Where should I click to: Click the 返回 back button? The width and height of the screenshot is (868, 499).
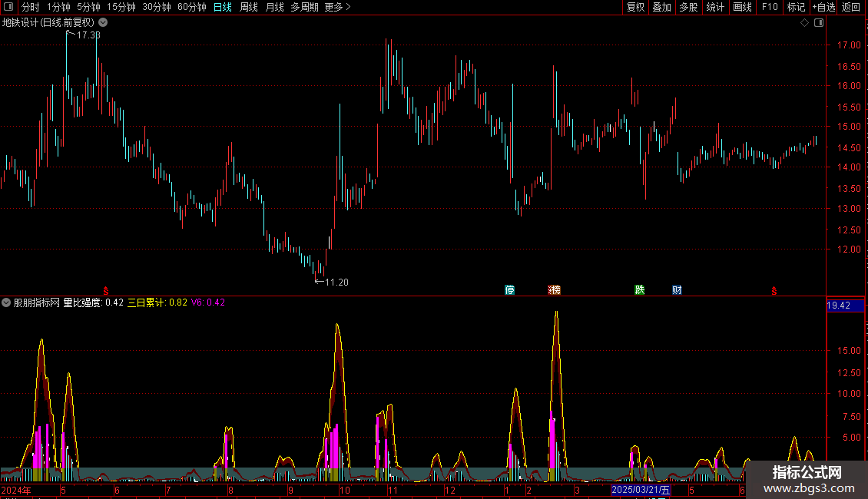click(x=851, y=7)
